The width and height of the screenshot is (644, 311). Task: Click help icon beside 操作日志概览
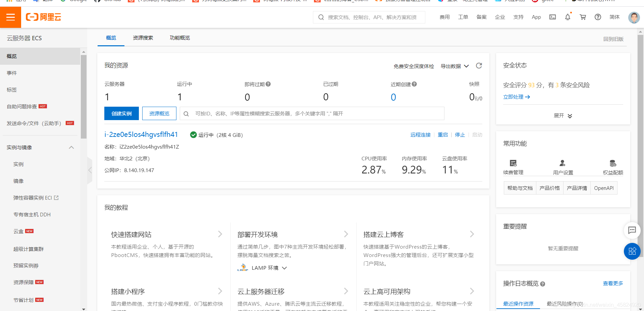coord(543,284)
